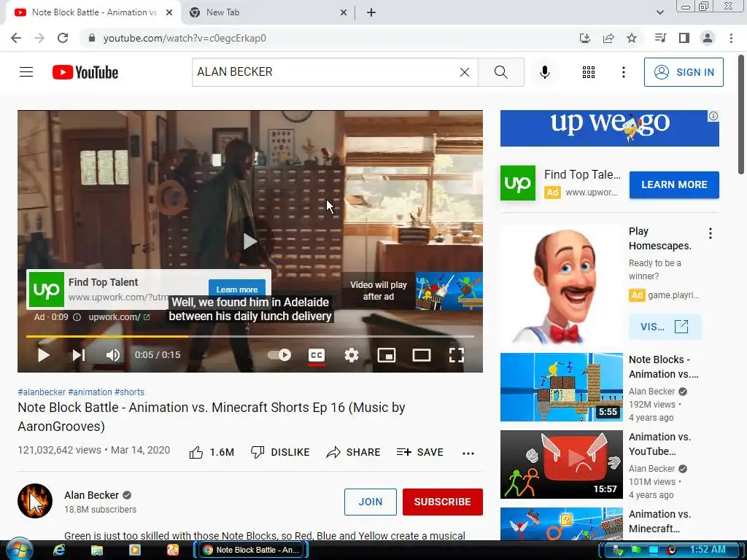Image resolution: width=747 pixels, height=560 pixels.
Task: Enable miniplayer mode
Action: tap(387, 355)
